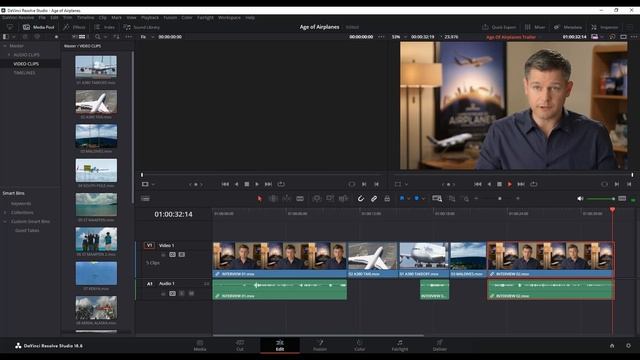640x360 pixels.
Task: Expand the AUDIO CLIPS bin arrow
Action: point(9,55)
